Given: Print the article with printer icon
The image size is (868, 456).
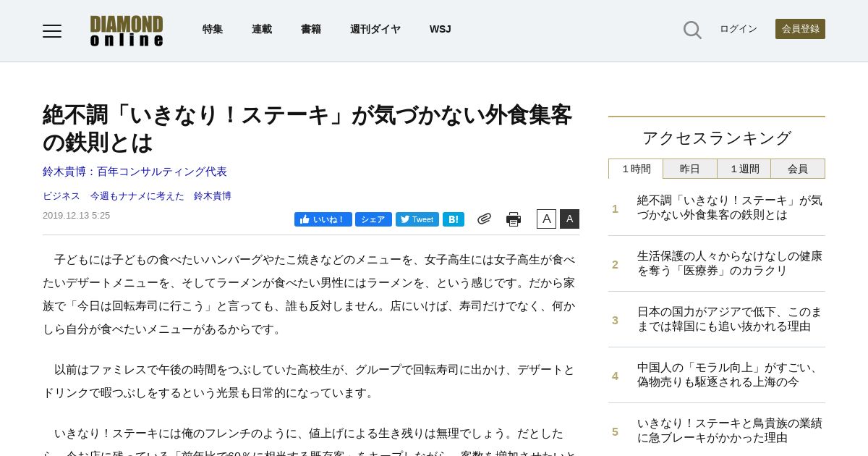Looking at the screenshot, I should (x=514, y=219).
